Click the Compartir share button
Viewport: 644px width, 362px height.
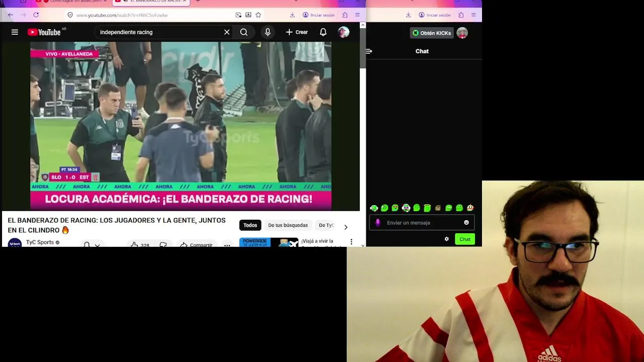pyautogui.click(x=196, y=245)
